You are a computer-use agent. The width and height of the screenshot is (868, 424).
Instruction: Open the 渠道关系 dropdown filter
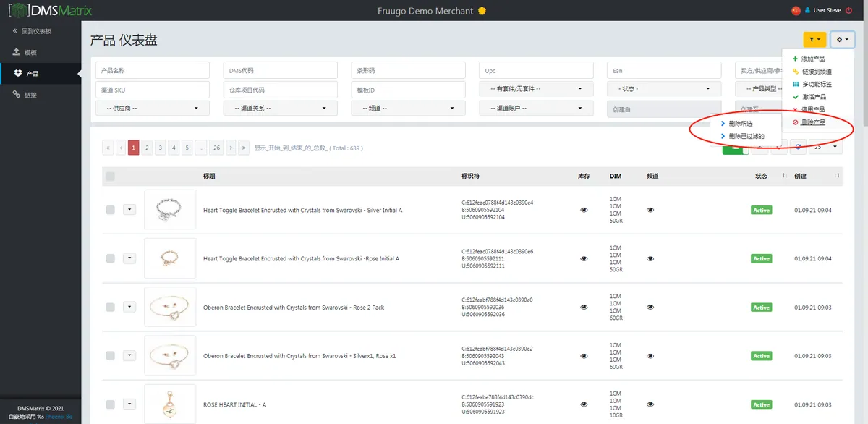coord(281,108)
